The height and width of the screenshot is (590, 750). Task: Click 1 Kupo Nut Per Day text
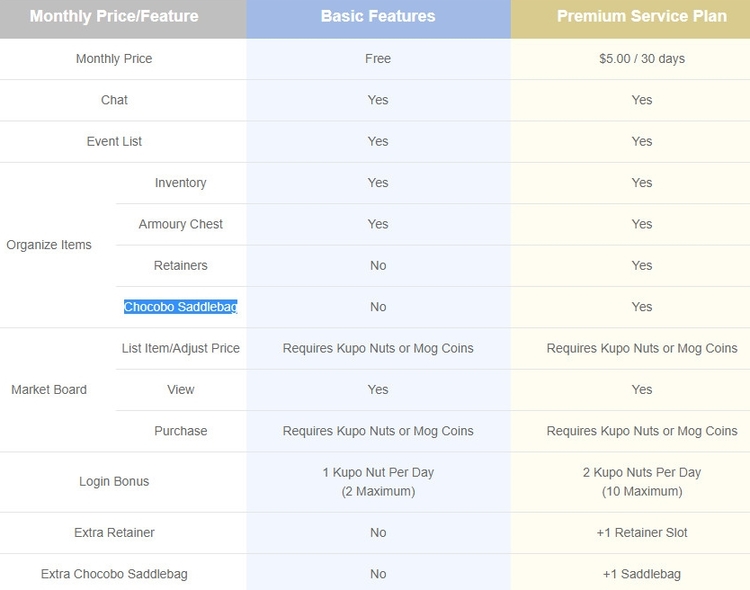[x=378, y=473]
